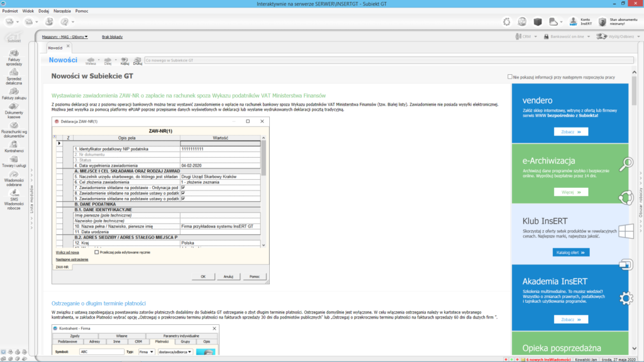Image resolution: width=644 pixels, height=362 pixels.
Task: Open the help icon dropdown arrow
Action: click(73, 22)
